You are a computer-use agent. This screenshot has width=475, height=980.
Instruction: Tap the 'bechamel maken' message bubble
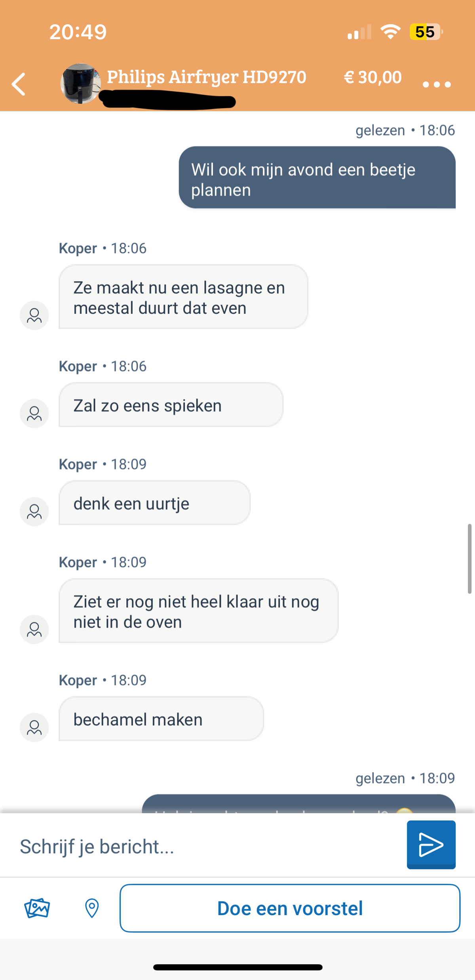click(161, 719)
